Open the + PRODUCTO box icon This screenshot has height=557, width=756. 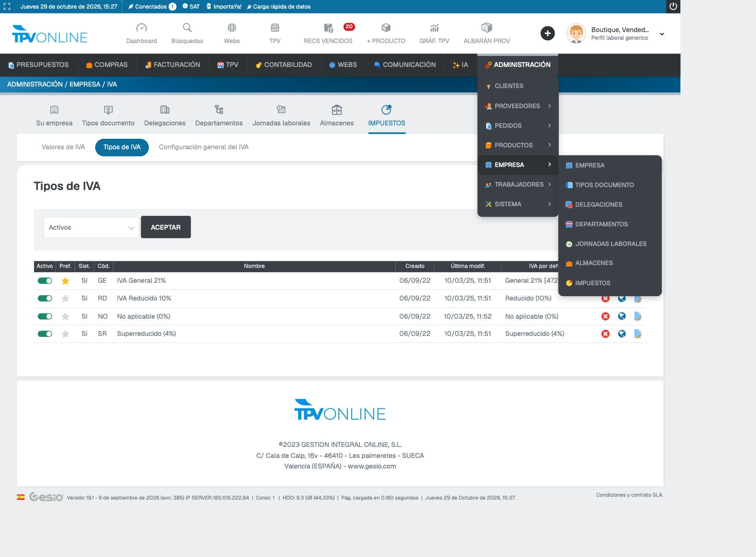[x=386, y=28]
